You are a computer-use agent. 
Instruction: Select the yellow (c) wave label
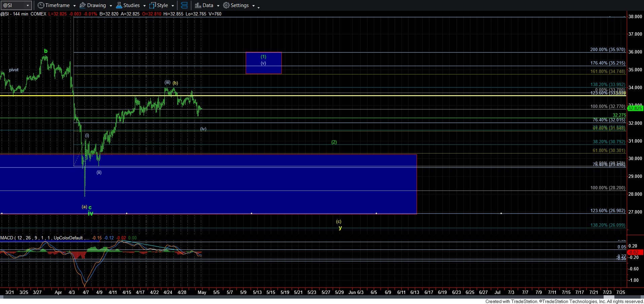pyautogui.click(x=339, y=221)
